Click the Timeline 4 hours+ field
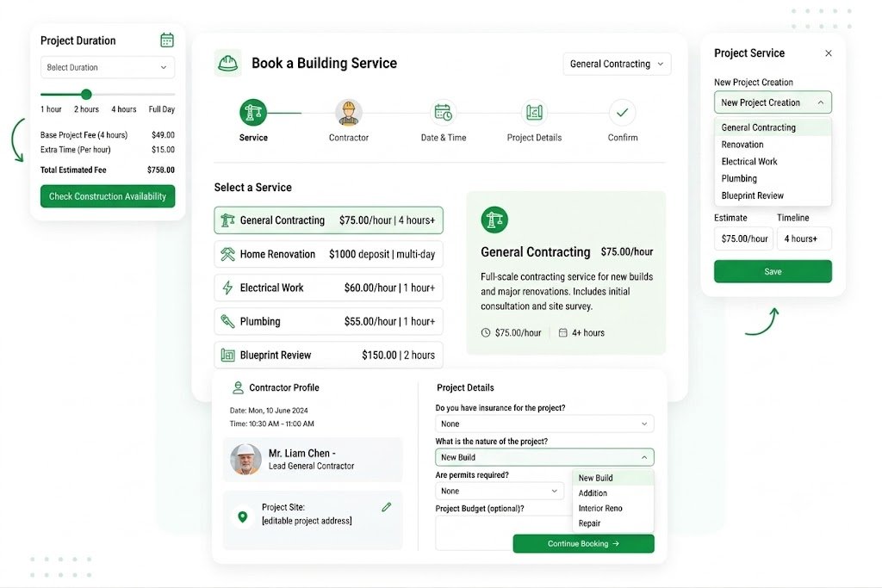882x588 pixels. 804,239
